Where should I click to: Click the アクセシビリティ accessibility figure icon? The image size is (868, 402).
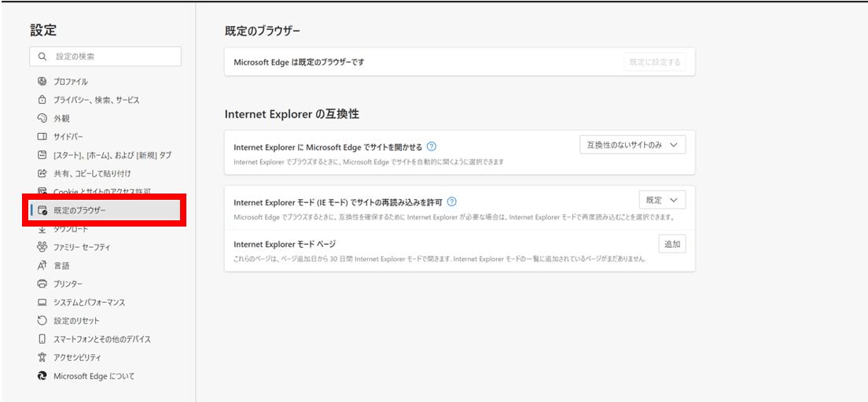pos(42,358)
